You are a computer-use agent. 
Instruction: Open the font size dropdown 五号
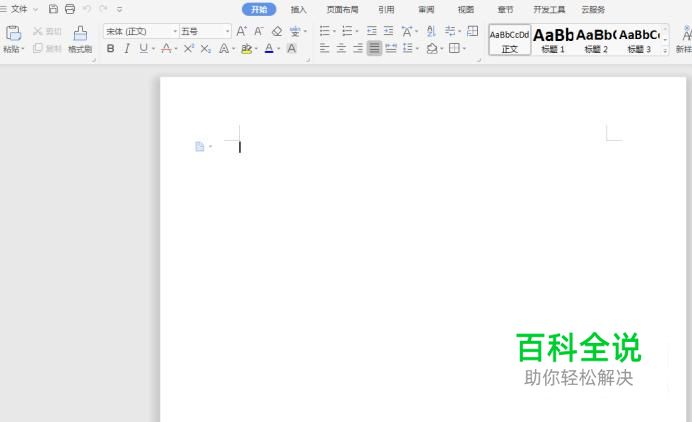click(204, 31)
